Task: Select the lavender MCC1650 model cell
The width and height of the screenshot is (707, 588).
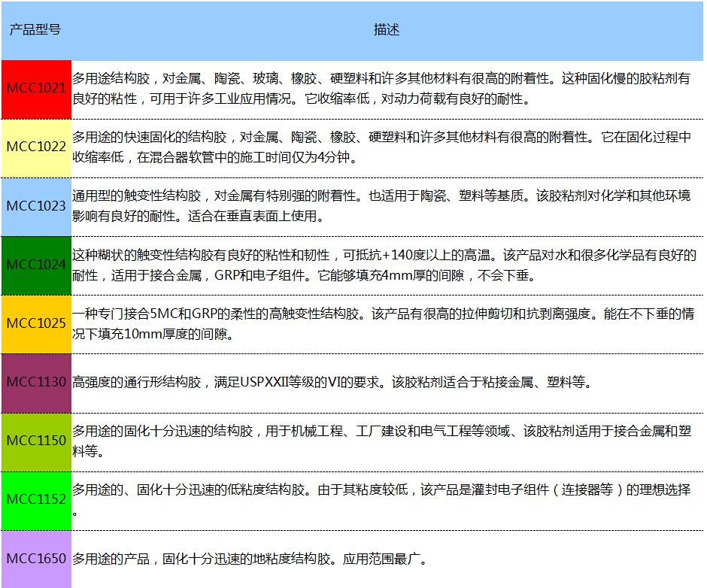Action: pos(36,559)
